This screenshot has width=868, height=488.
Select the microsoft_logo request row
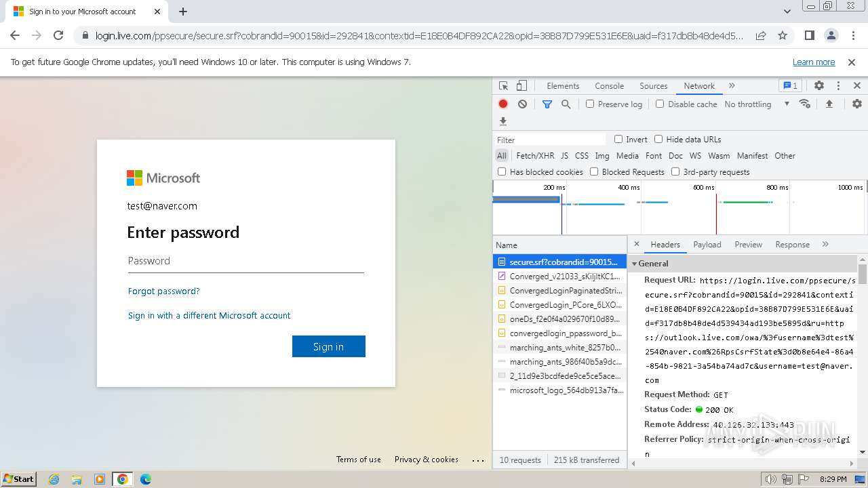[559, 390]
